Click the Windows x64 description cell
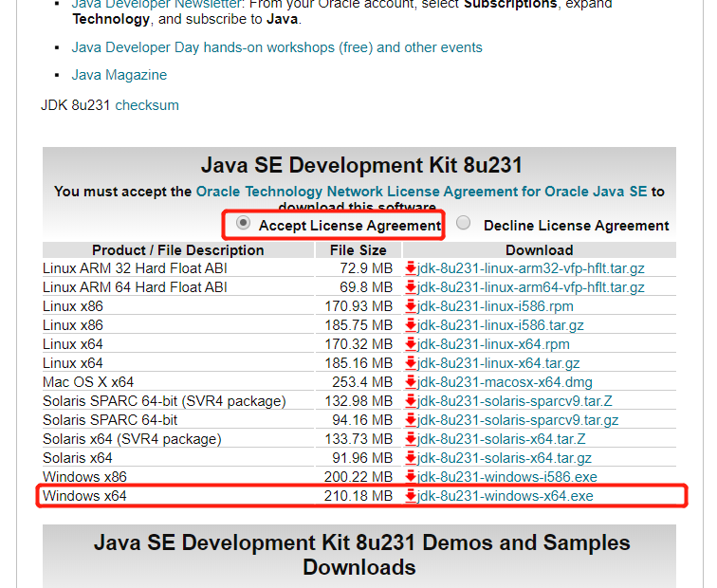The width and height of the screenshot is (717, 588). 178,496
